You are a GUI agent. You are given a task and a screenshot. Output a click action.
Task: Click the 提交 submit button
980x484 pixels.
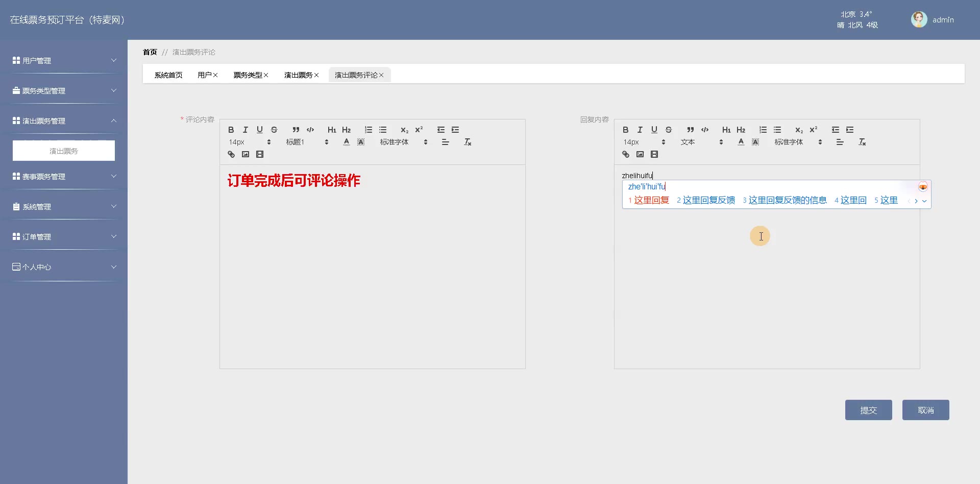pyautogui.click(x=869, y=410)
